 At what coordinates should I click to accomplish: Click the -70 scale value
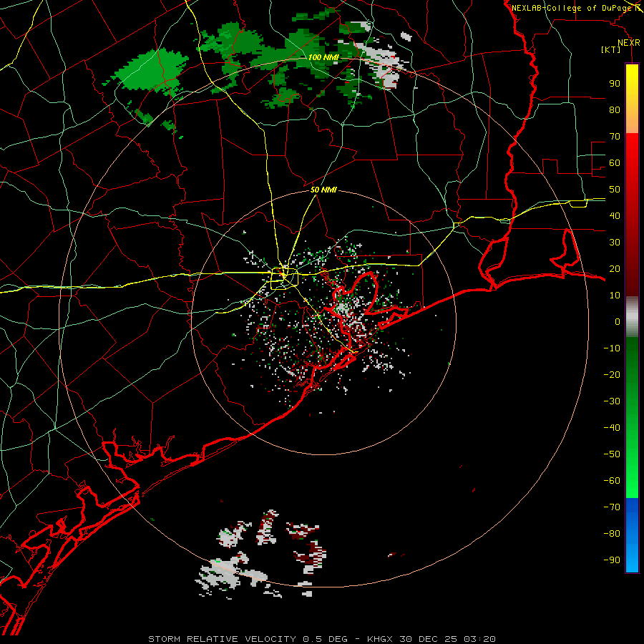pos(612,507)
